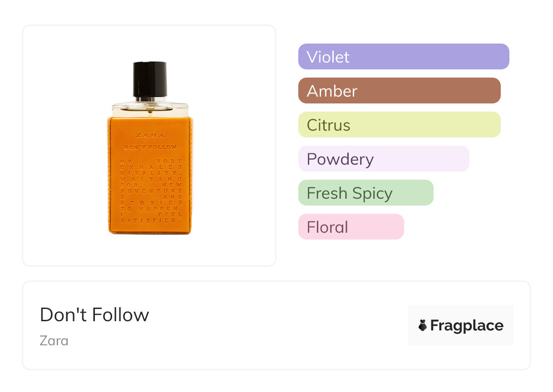Click the embossed ZARA text on bottle
This screenshot has height=392, width=553.
(x=150, y=135)
